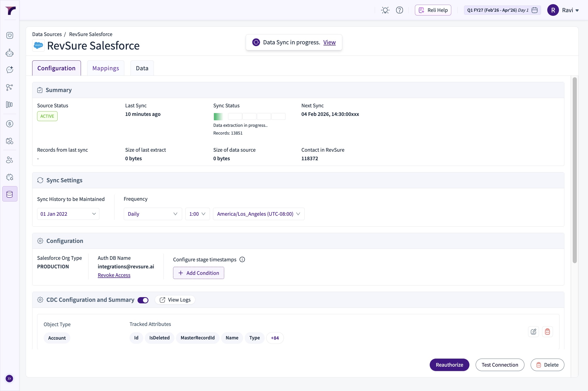The width and height of the screenshot is (588, 391).
Task: Open the Sync History date dropdown
Action: tap(68, 214)
